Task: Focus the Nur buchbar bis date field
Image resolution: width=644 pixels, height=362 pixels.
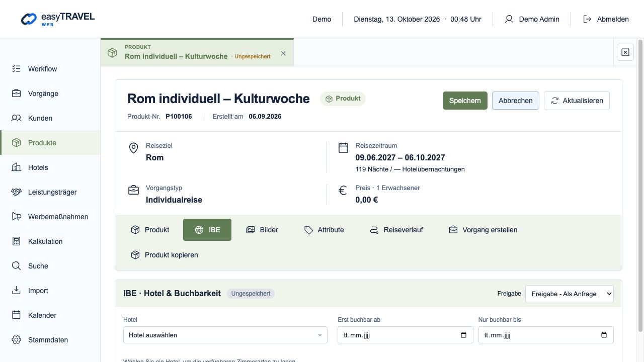Action: [546, 335]
